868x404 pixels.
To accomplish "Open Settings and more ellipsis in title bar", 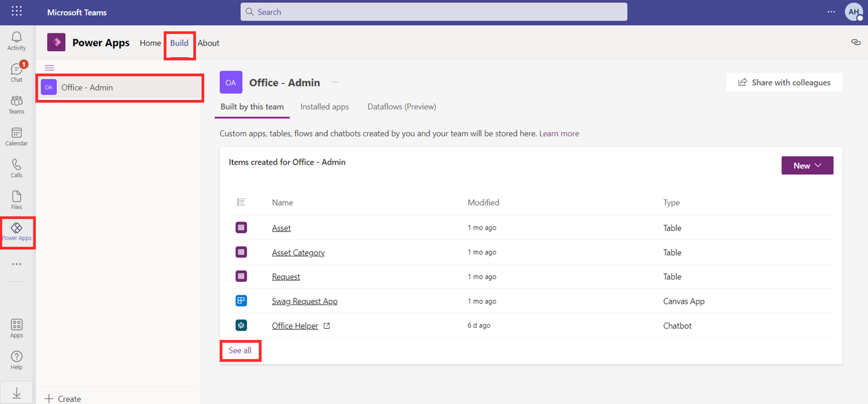I will click(x=831, y=12).
